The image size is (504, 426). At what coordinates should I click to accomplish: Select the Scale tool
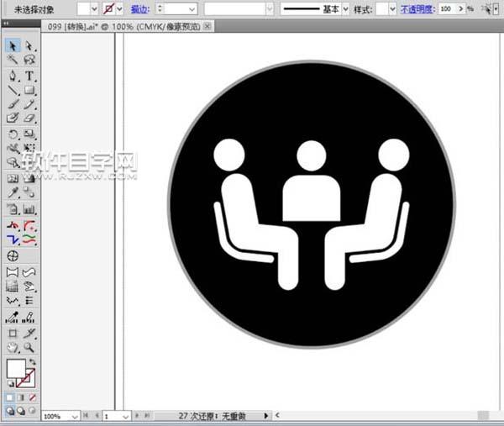pos(29,134)
